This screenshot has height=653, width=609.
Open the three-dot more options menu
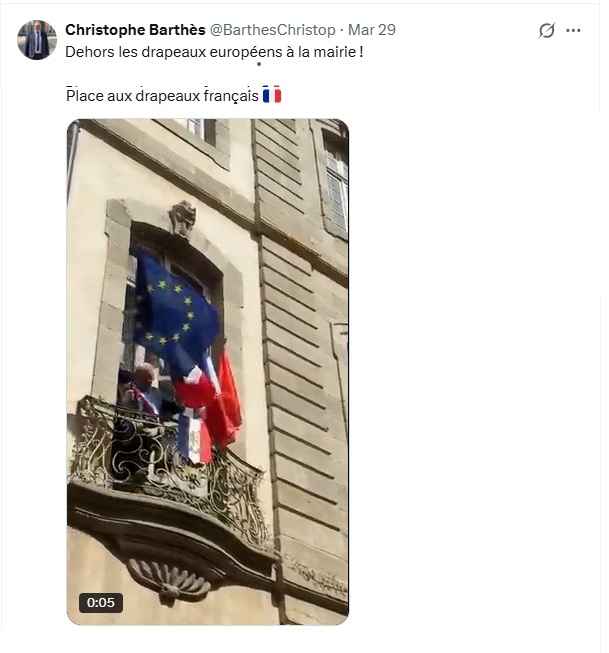tap(573, 30)
